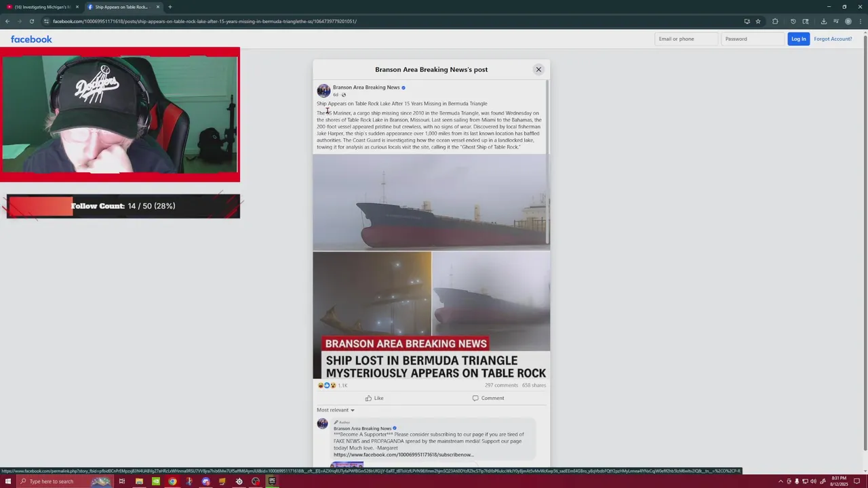
Task: Open the subscribenow link in the comment
Action: 403,455
